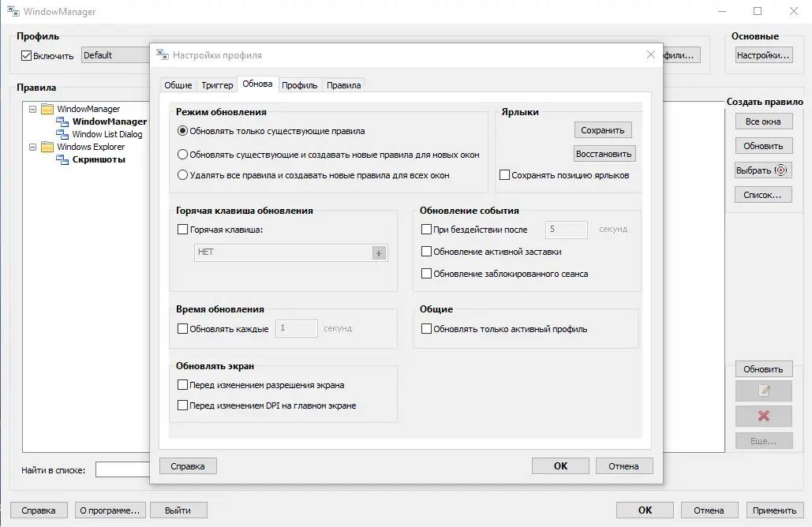Click the pencil edit rule icon button
The width and height of the screenshot is (812, 527).
763,391
